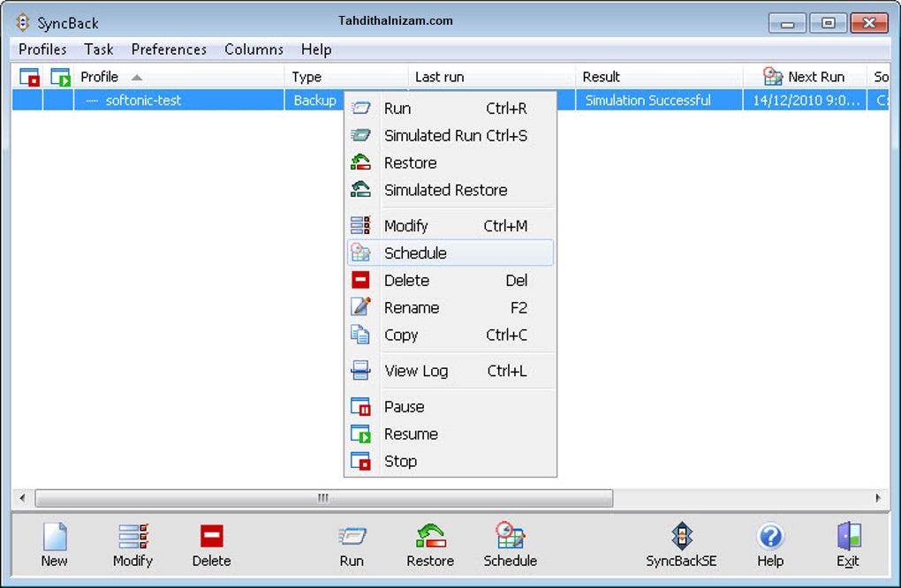Image resolution: width=901 pixels, height=588 pixels.
Task: Choose Delete from context menu
Action: click(450, 280)
